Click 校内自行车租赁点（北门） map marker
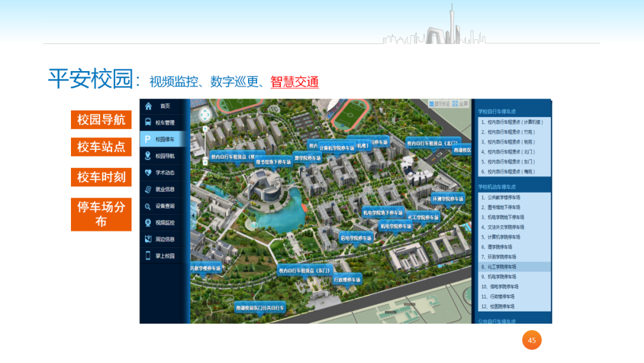This screenshot has height=363, width=644. 432,143
